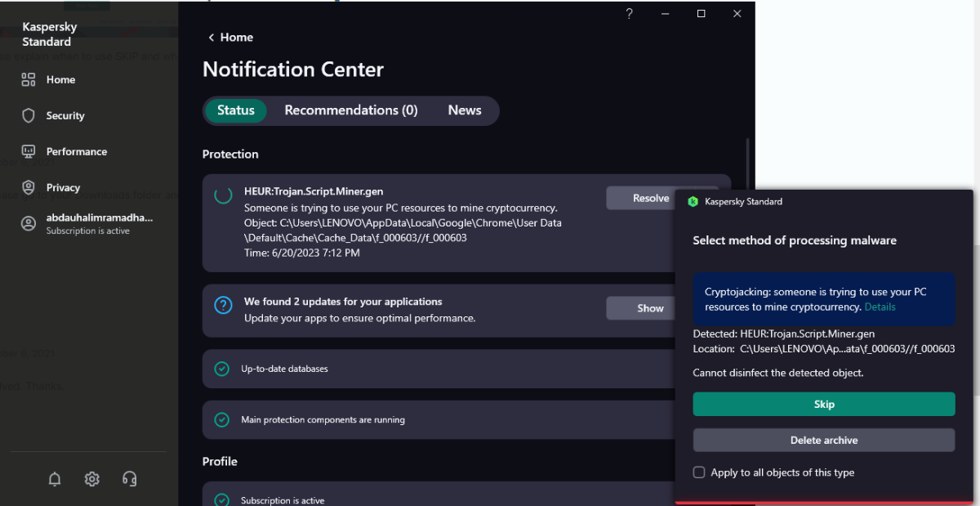Click the Privacy icon in sidebar
The image size is (980, 506).
[29, 187]
